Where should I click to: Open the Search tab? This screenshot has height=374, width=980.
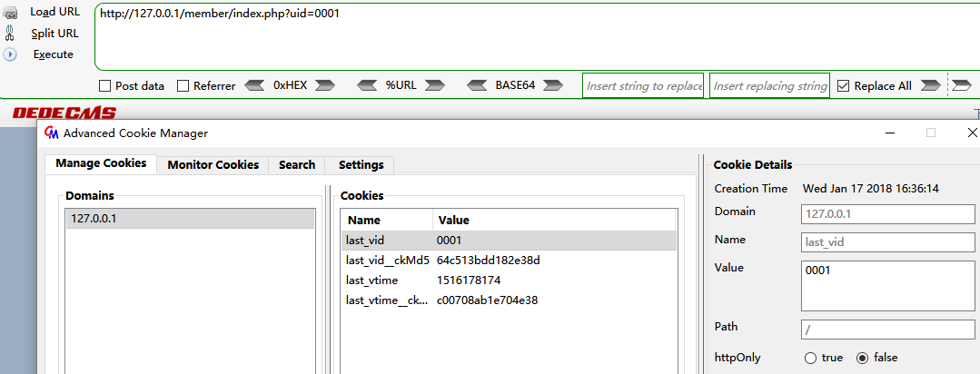(x=297, y=165)
